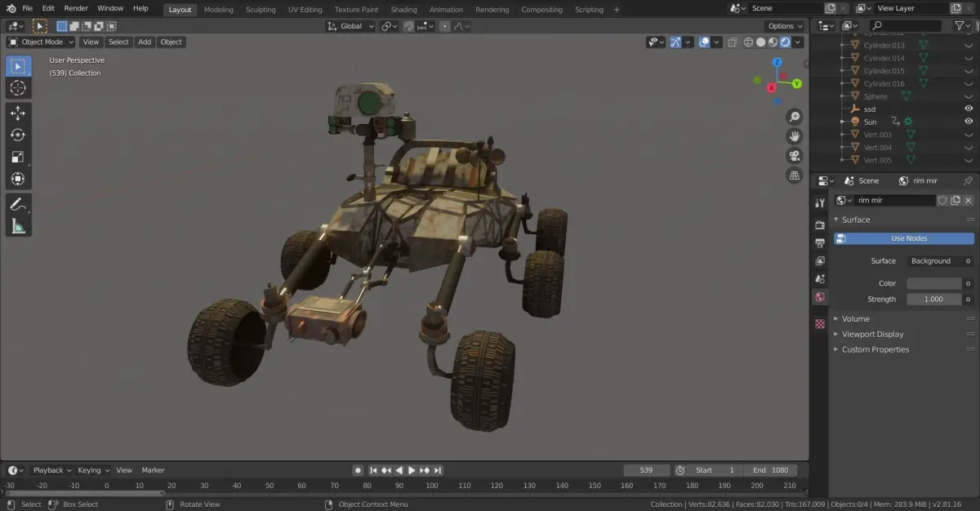980x511 pixels.
Task: Click the auto keying record button
Action: click(x=358, y=470)
